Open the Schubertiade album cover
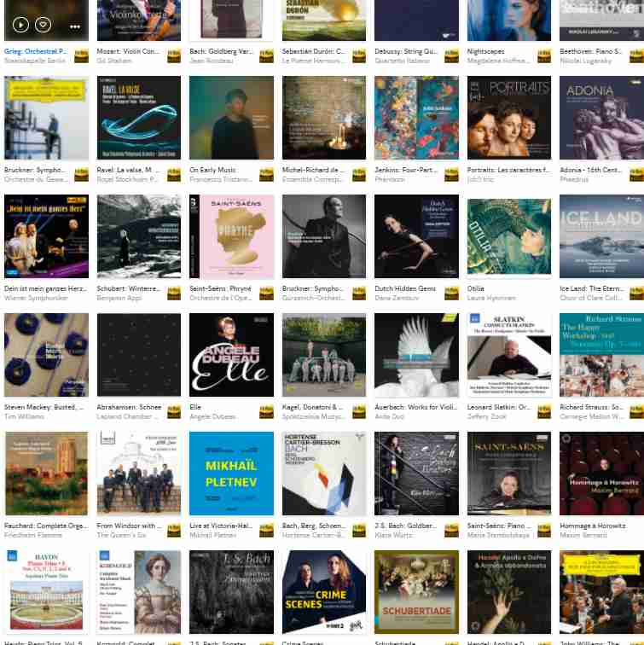The width and height of the screenshot is (644, 645). point(416,592)
